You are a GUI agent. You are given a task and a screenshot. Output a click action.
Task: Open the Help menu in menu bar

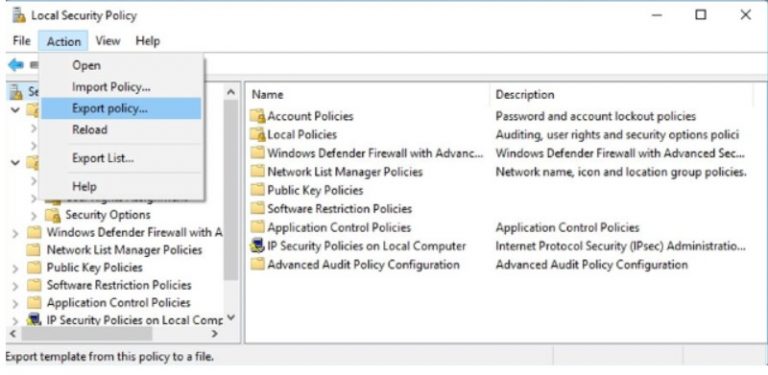coord(147,41)
